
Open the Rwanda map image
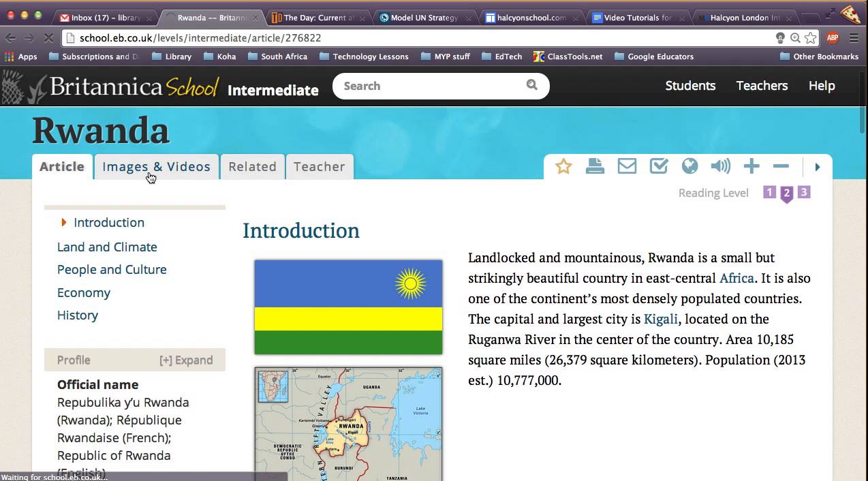click(x=348, y=424)
